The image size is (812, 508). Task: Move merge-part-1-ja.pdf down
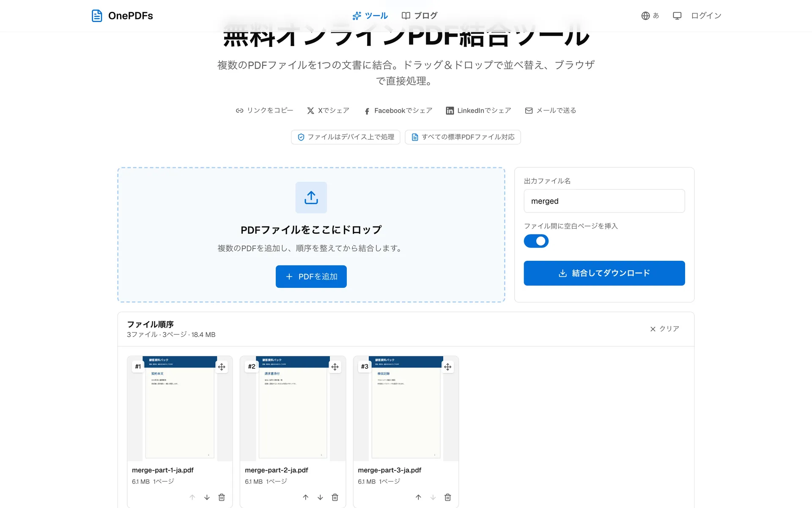pos(207,497)
